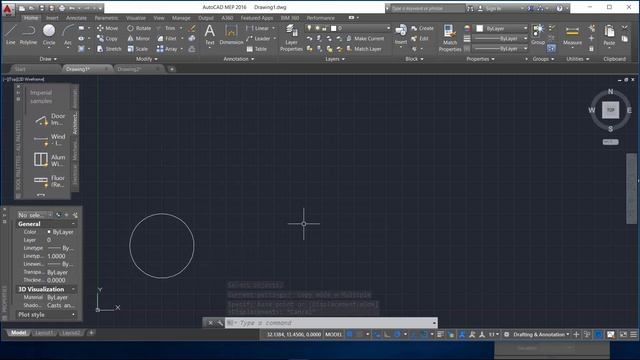
Task: Click the Measure utility
Action: point(572,36)
